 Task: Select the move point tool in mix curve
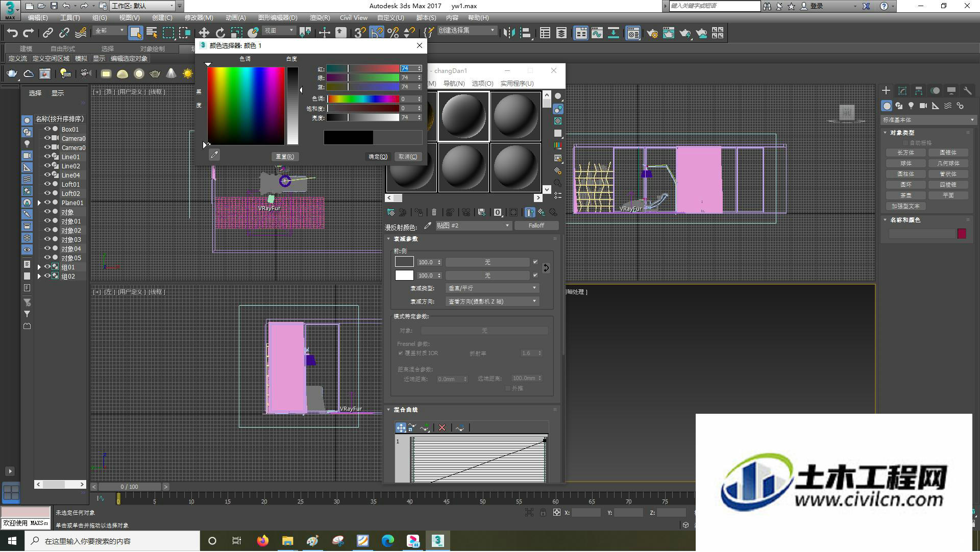point(401,428)
